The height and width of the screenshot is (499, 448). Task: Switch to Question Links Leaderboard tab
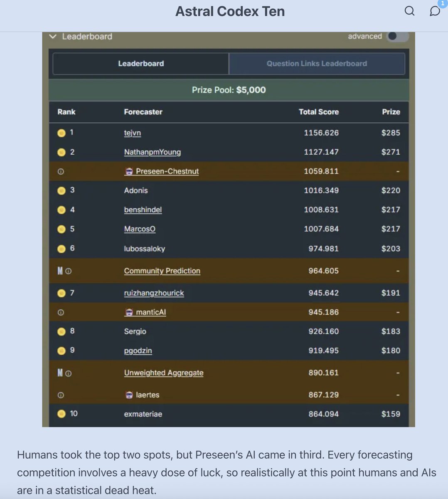point(317,64)
